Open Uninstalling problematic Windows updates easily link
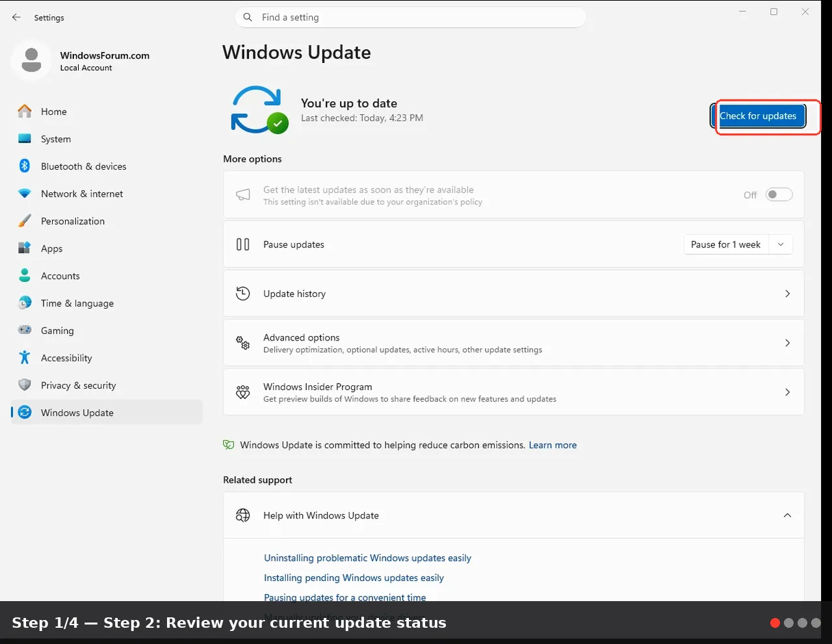Image resolution: width=832 pixels, height=644 pixels. coord(367,558)
